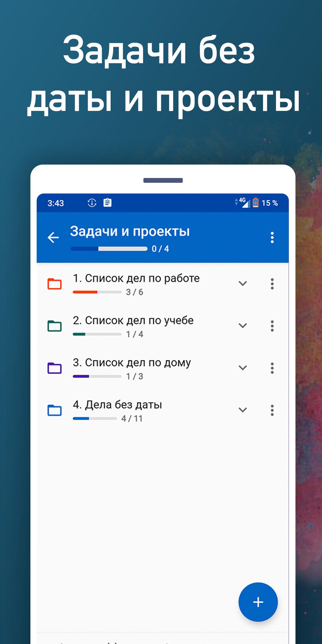Click the green folder icon for study list
Image resolution: width=322 pixels, height=644 pixels.
55,326
